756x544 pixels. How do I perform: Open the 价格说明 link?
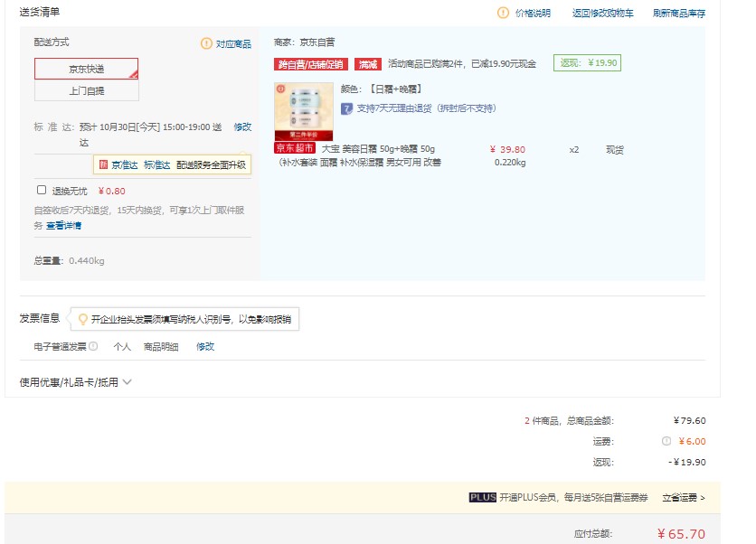coord(533,14)
